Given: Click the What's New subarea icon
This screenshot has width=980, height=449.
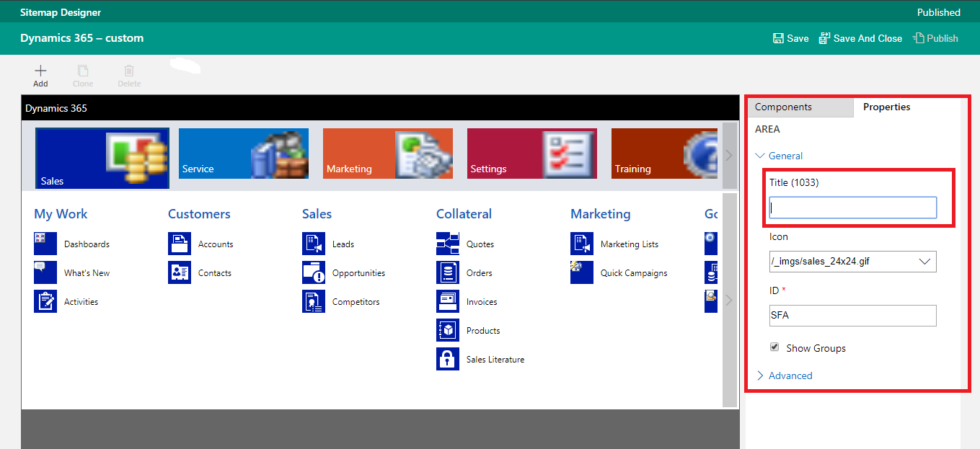Looking at the screenshot, I should tap(45, 272).
